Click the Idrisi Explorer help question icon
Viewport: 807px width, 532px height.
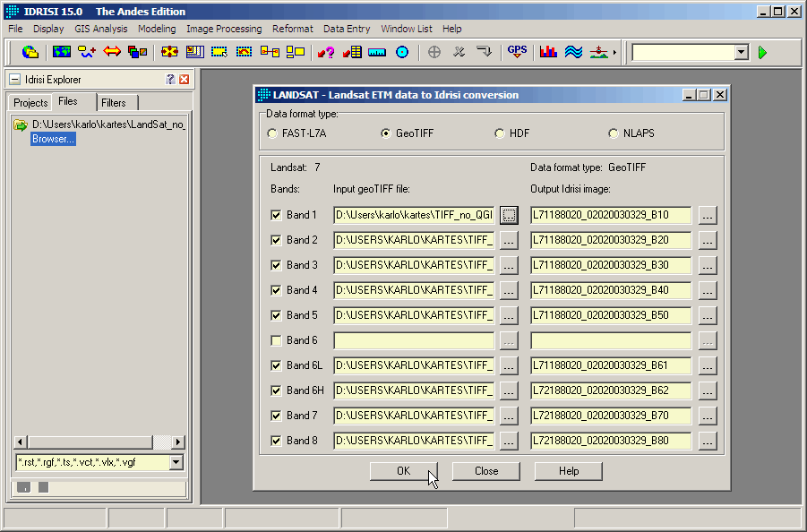point(170,79)
